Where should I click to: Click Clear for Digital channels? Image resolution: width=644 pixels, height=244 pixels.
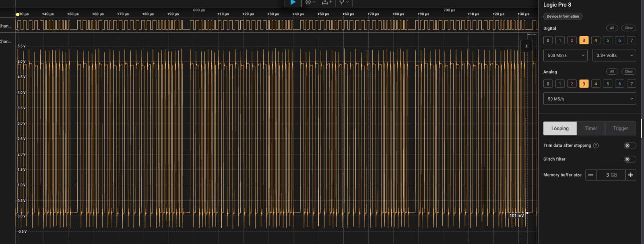click(629, 28)
